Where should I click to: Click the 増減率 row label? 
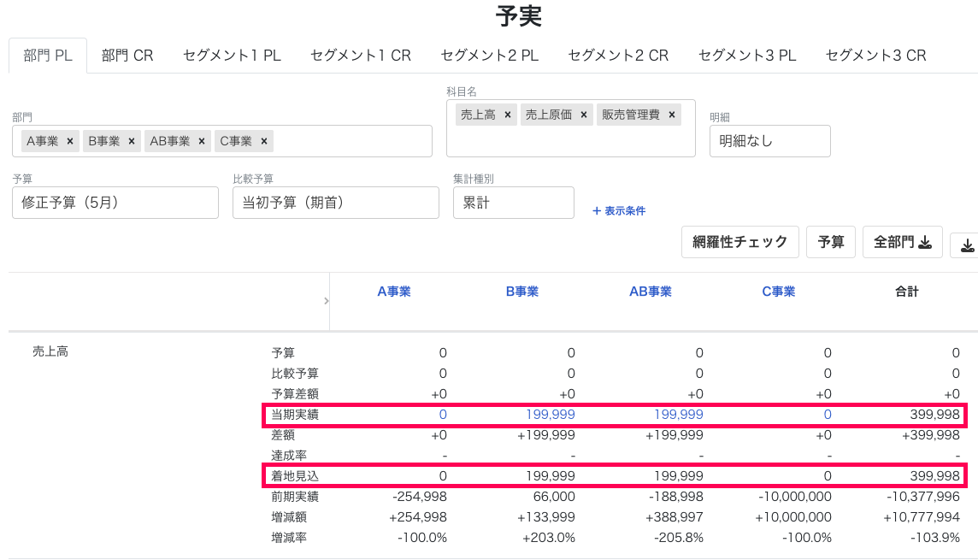pos(289,538)
